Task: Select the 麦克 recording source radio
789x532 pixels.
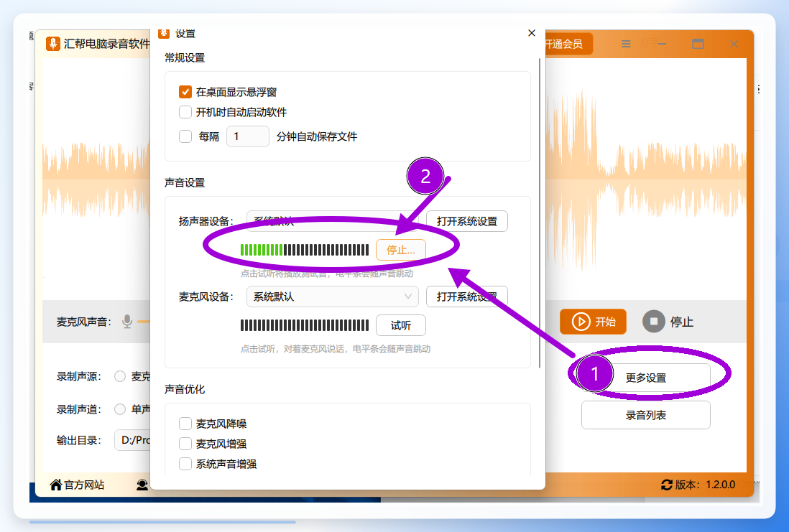Action: click(120, 376)
